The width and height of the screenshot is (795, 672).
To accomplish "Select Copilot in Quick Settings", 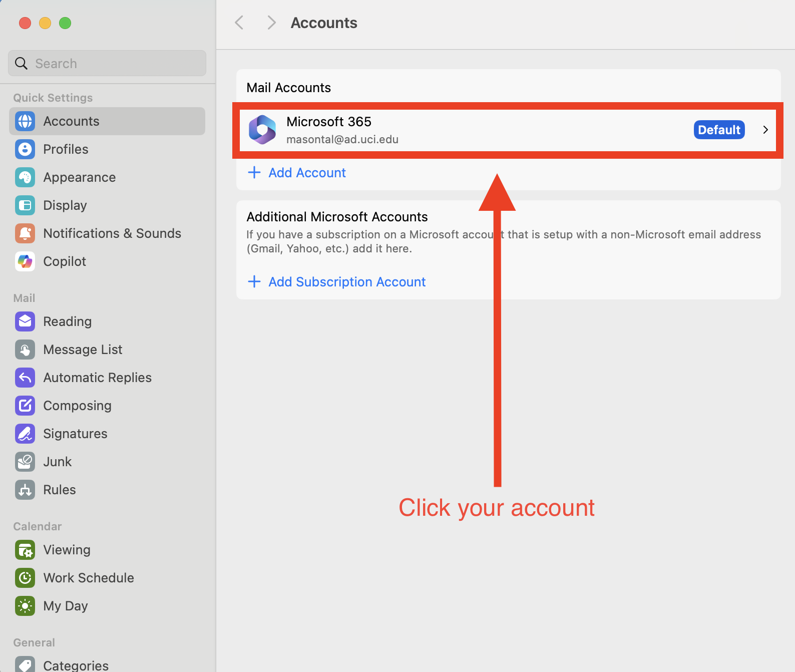I will 107,261.
